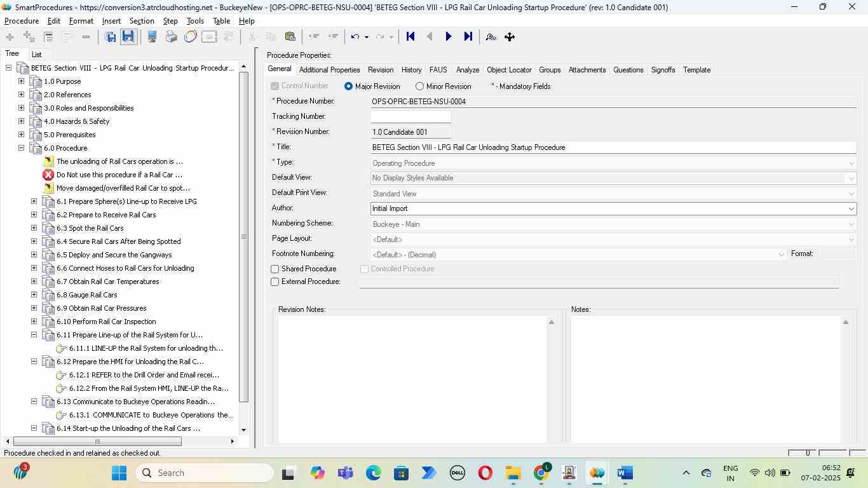The height and width of the screenshot is (488, 868).
Task: Open Microsoft Teams from taskbar
Action: [x=346, y=473]
